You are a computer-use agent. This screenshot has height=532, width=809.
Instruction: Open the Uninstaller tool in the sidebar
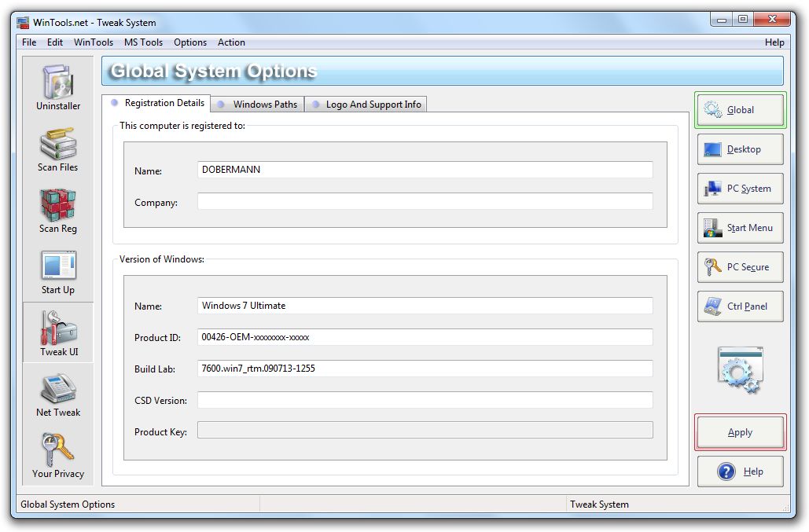pyautogui.click(x=58, y=87)
